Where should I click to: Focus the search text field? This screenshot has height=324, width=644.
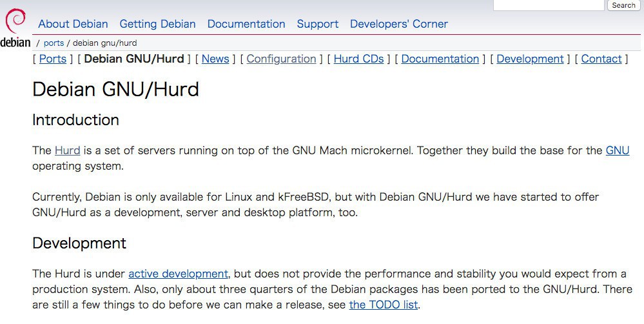tap(549, 5)
